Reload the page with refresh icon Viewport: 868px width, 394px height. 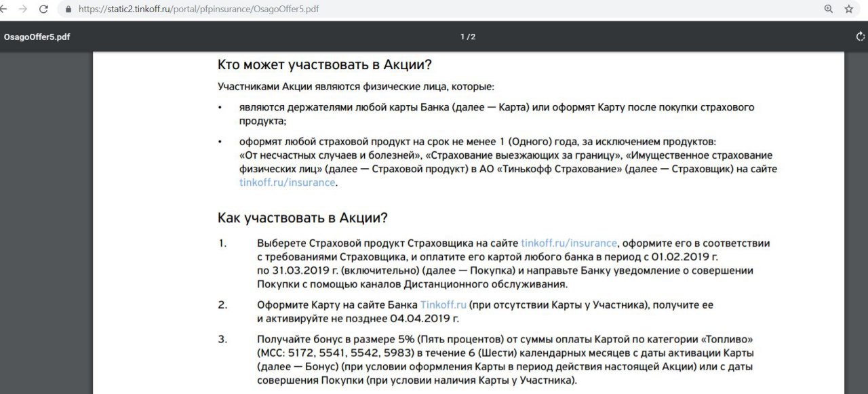click(44, 9)
